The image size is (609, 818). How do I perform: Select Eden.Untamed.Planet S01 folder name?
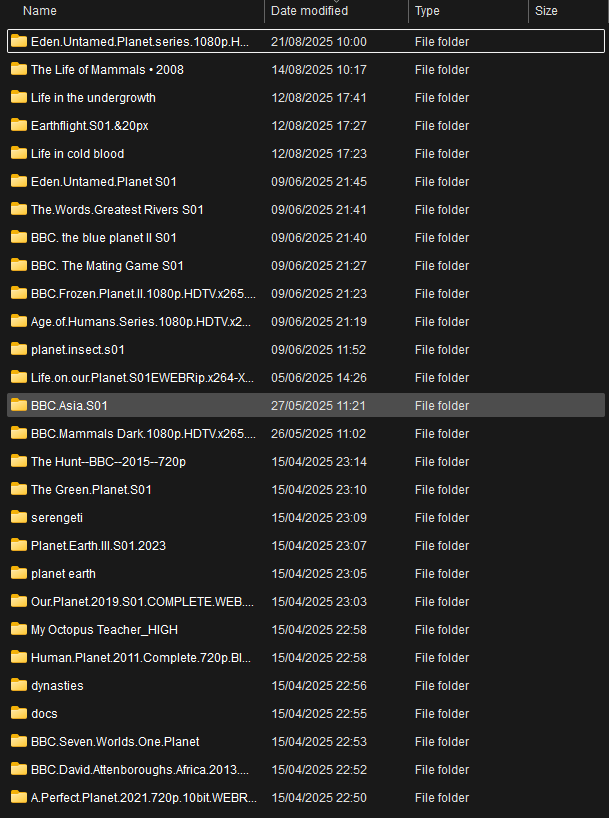103,182
